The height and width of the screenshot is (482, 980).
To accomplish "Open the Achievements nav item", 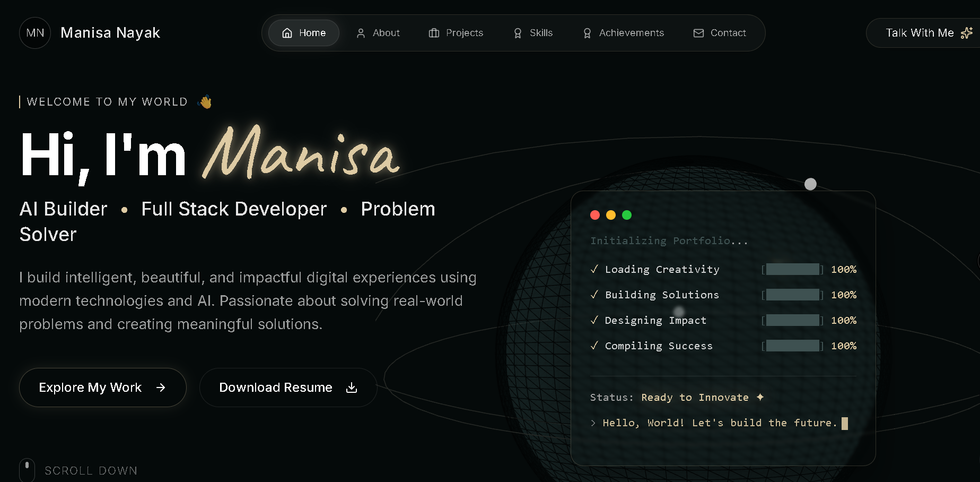I will point(623,33).
